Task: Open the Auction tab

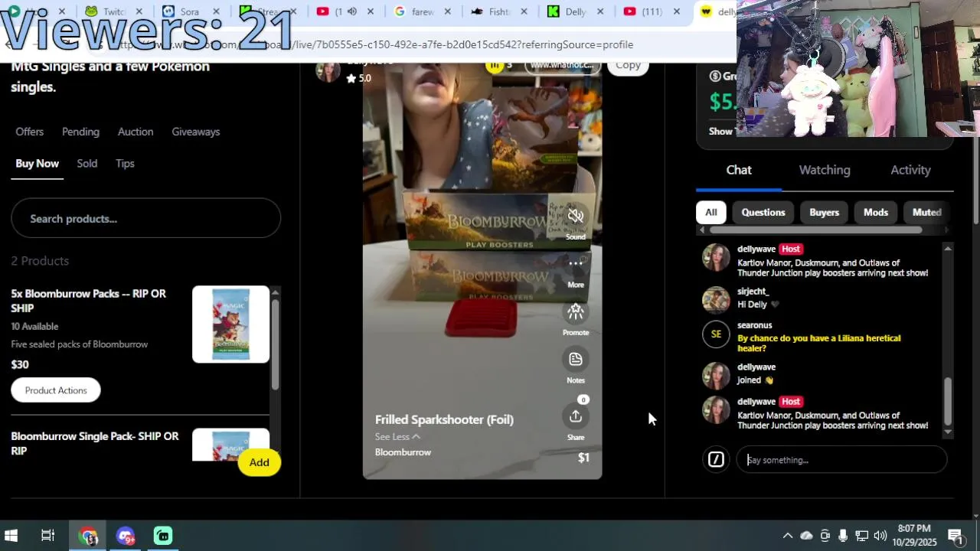Action: pos(136,132)
